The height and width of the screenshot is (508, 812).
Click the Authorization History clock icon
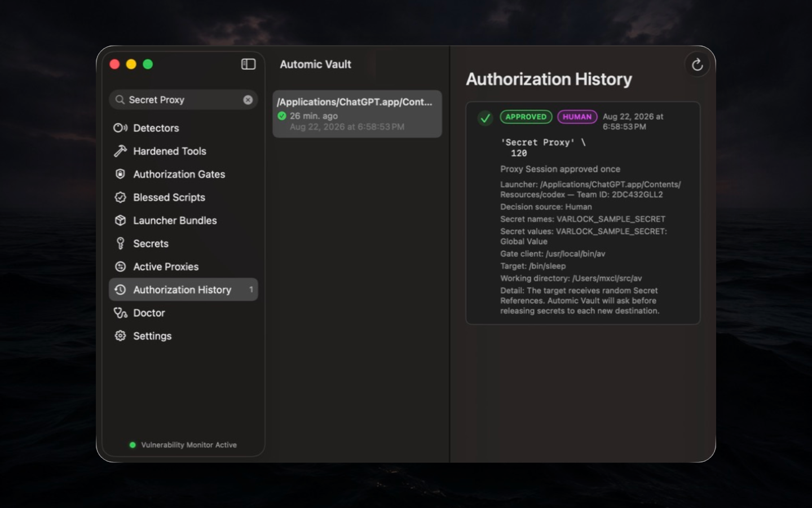coord(120,290)
